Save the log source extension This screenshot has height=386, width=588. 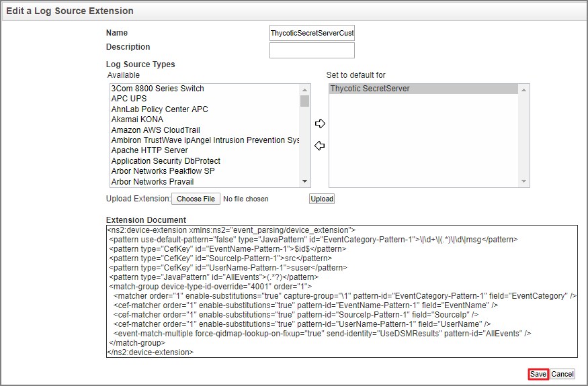point(538,374)
